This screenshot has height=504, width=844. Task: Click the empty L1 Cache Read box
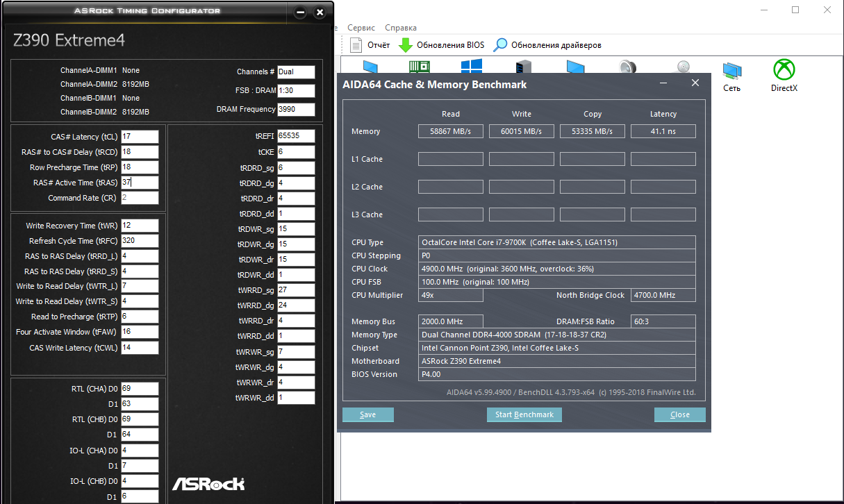[x=451, y=159]
